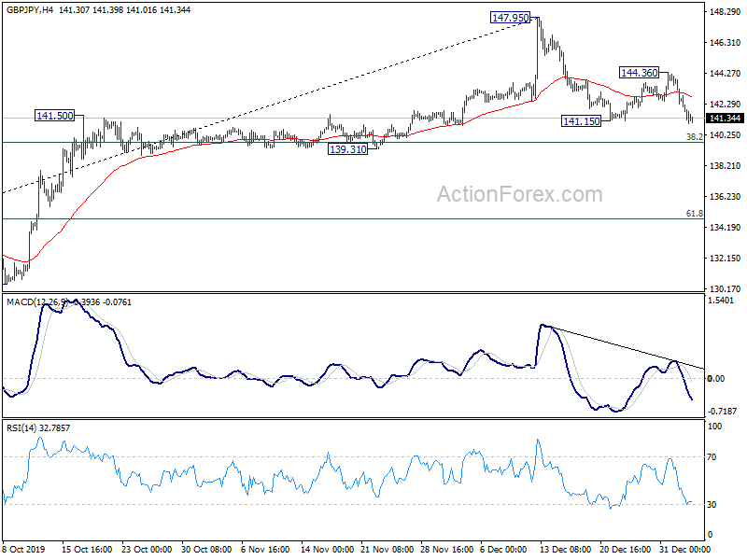Click the 14 Nov 00:00 date label

click(x=328, y=550)
